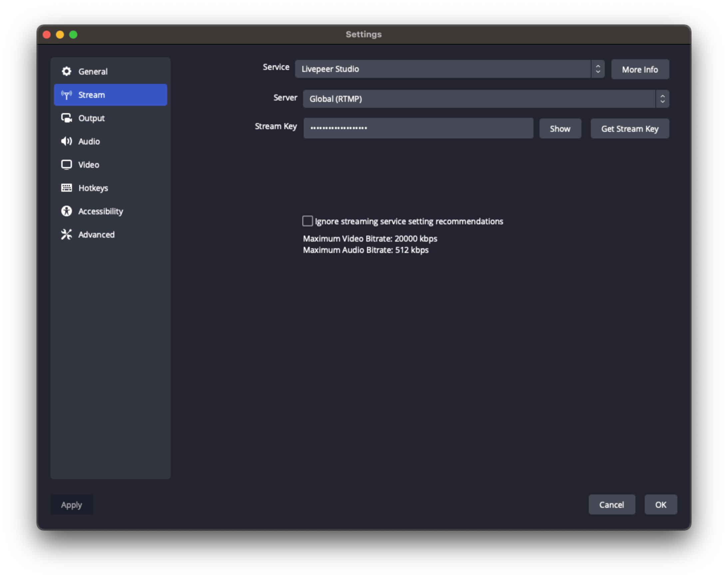728x579 pixels.
Task: Apply the settings changes
Action: coord(72,504)
